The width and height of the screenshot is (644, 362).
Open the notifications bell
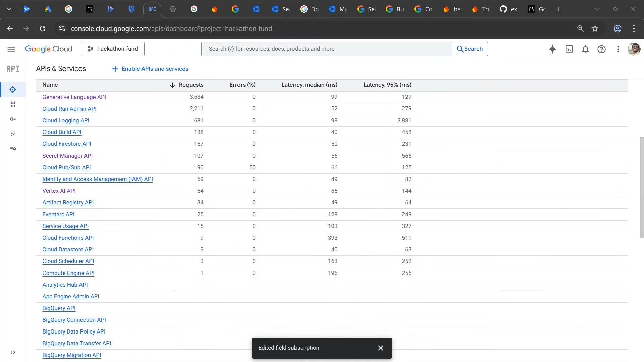pyautogui.click(x=585, y=49)
